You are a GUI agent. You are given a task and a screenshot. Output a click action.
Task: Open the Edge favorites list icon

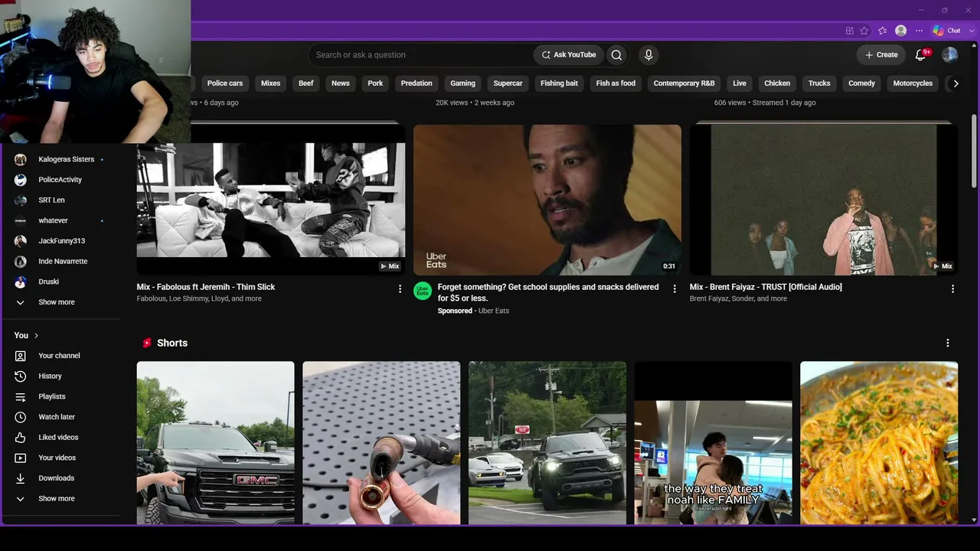click(x=883, y=31)
